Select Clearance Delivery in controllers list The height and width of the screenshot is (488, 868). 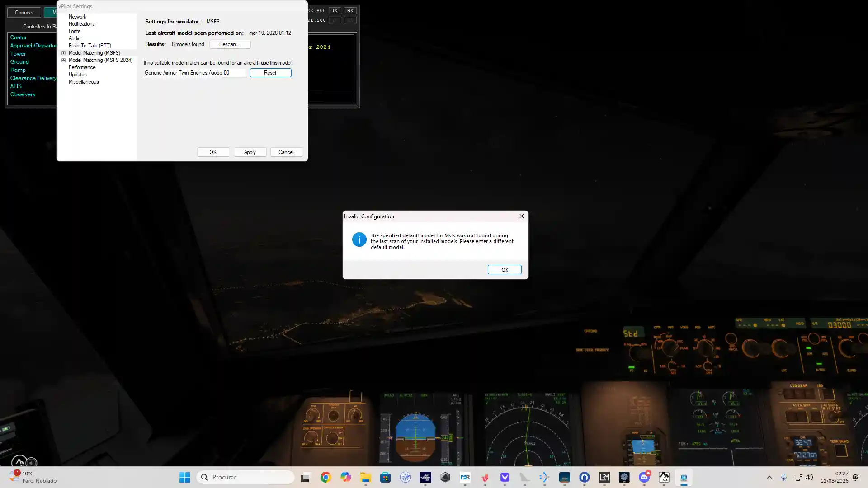[33, 78]
